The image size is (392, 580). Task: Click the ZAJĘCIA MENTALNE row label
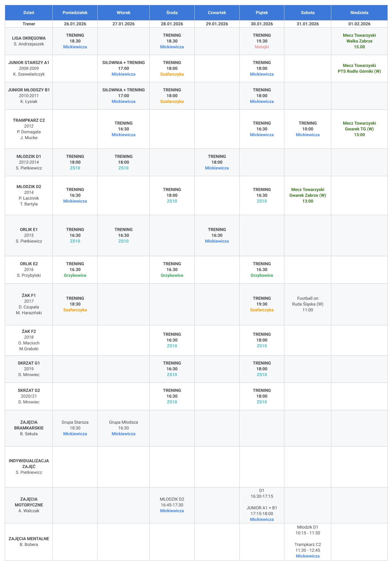point(29,539)
